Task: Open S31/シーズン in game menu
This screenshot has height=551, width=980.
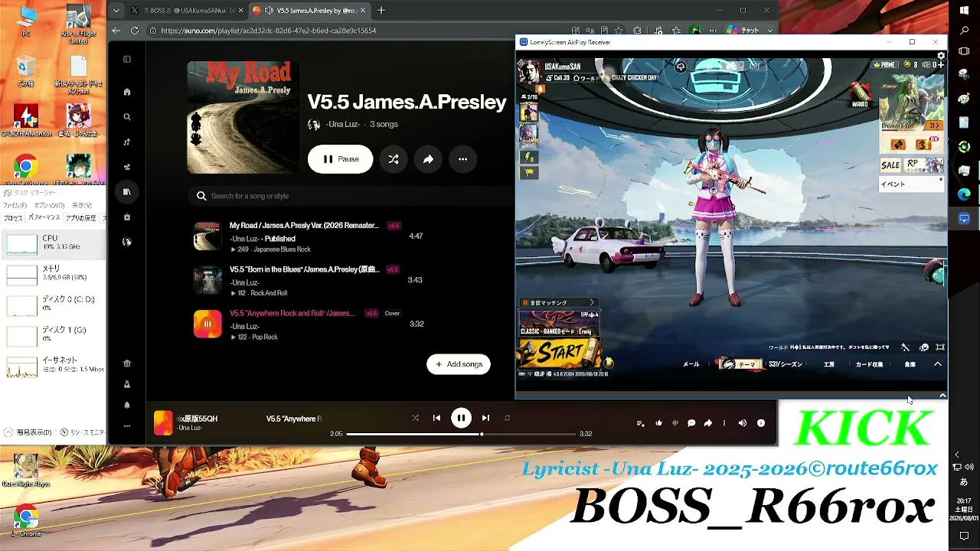Action: pyautogui.click(x=785, y=364)
